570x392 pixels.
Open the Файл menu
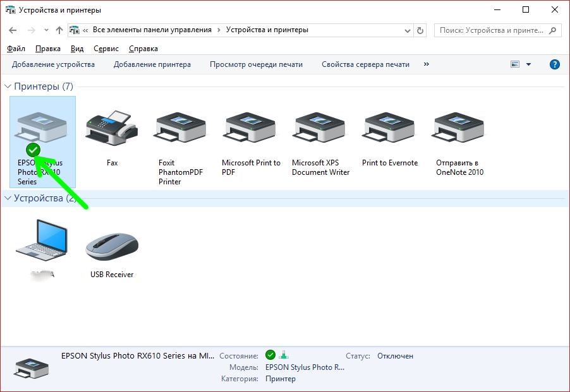(x=16, y=49)
